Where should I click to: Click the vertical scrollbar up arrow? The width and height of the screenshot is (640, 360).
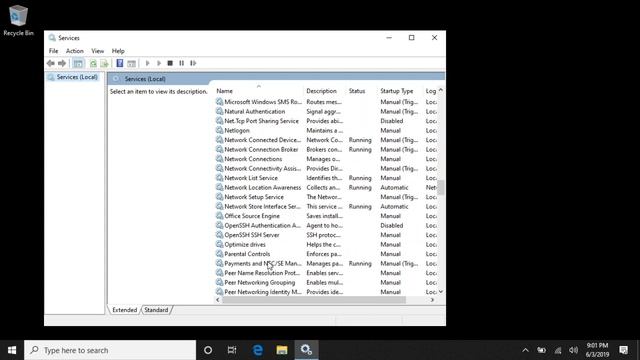point(441,90)
